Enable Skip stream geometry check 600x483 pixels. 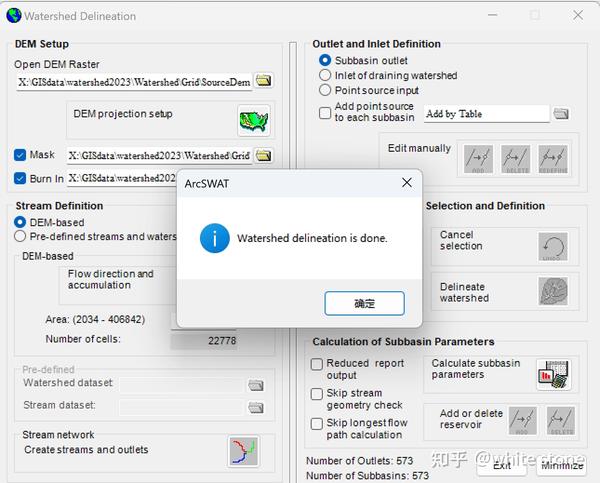click(316, 394)
